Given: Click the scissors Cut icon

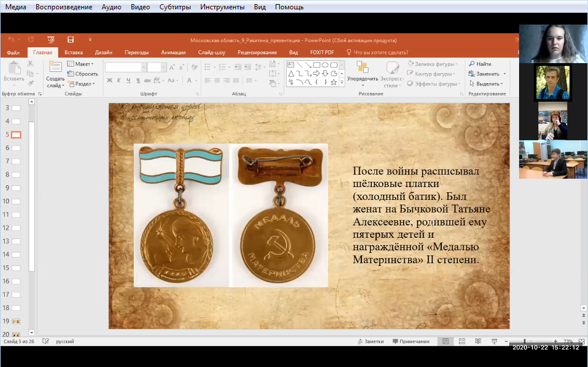Looking at the screenshot, I should pyautogui.click(x=30, y=64).
